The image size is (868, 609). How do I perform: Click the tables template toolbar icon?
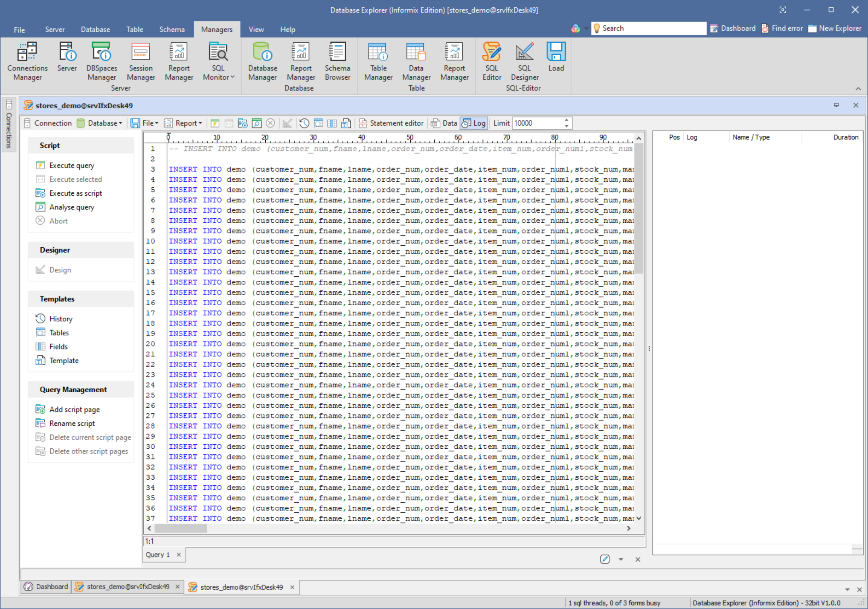[x=318, y=123]
